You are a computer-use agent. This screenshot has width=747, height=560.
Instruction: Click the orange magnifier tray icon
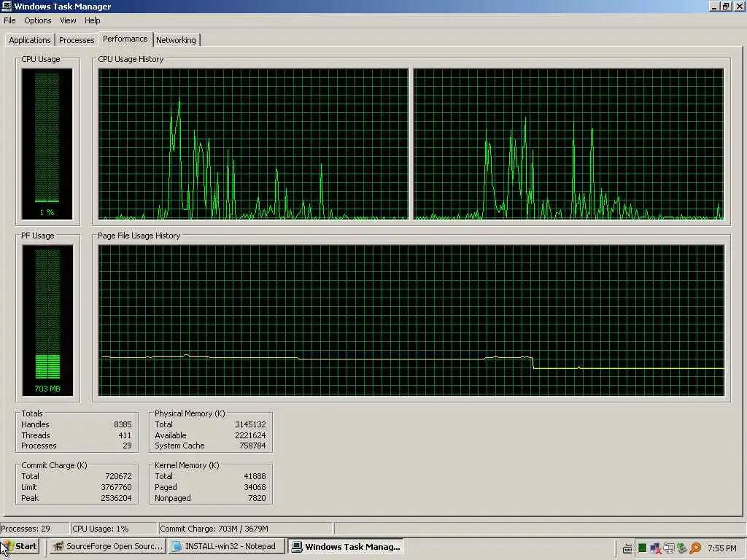click(695, 548)
